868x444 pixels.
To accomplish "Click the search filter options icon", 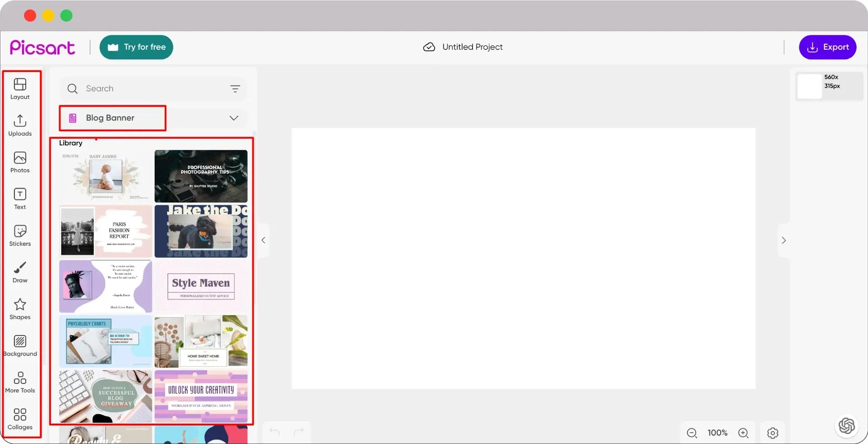I will (x=235, y=89).
